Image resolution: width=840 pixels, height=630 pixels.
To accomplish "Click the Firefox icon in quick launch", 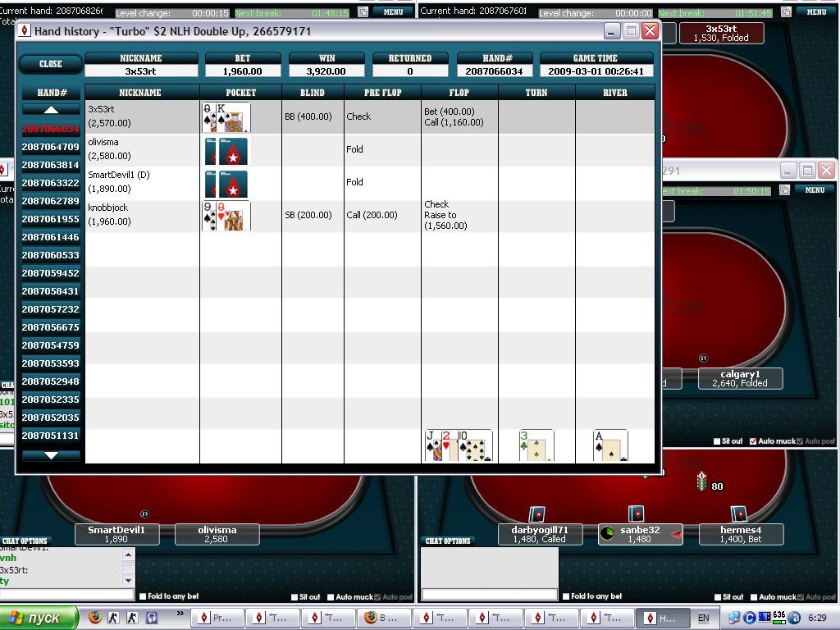I will coord(95,618).
